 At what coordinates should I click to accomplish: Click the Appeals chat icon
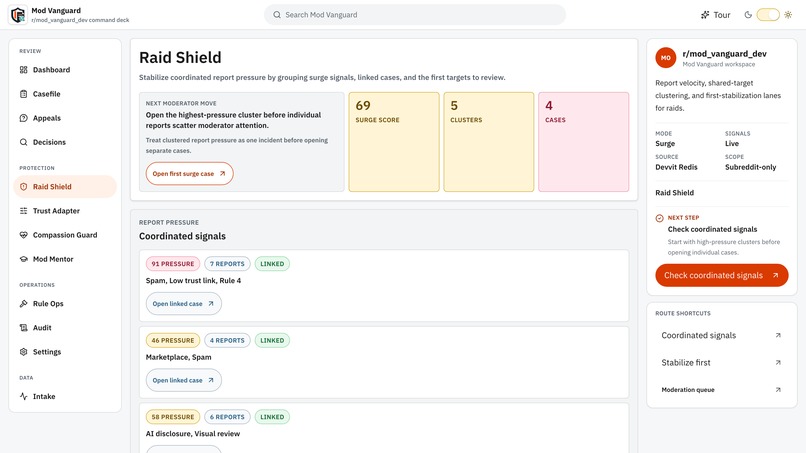click(24, 118)
